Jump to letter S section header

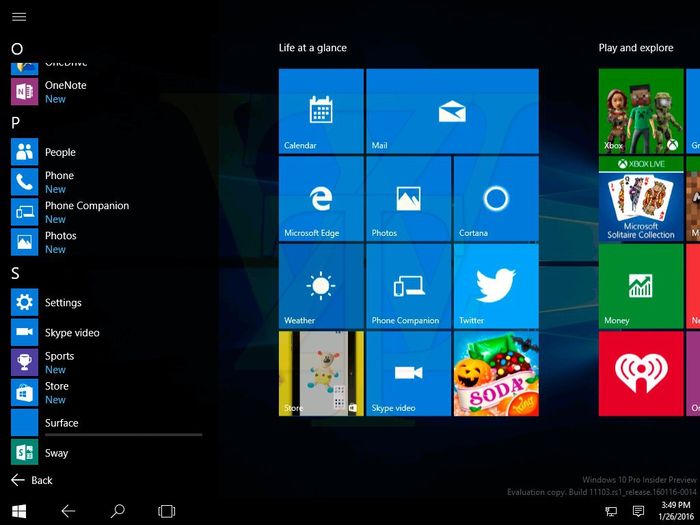(16, 273)
